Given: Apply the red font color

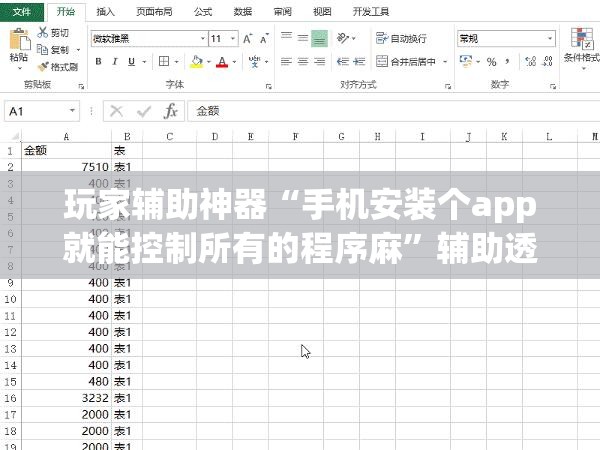Looking at the screenshot, I should click(222, 62).
